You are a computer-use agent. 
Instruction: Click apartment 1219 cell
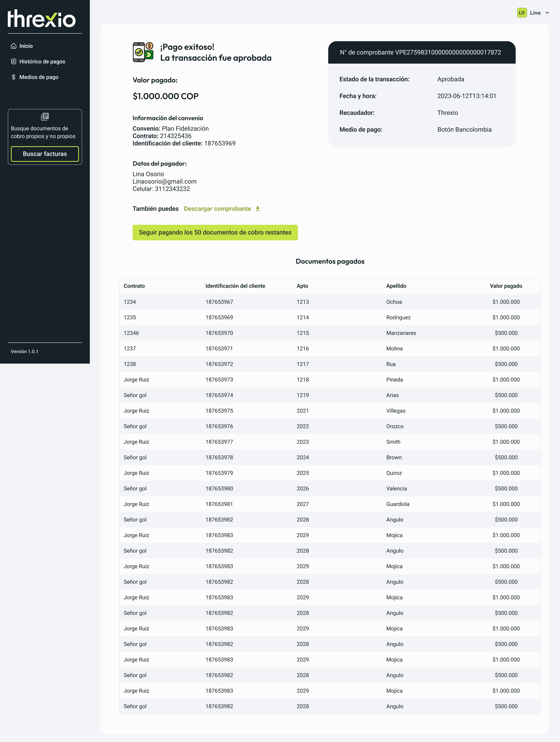point(303,395)
